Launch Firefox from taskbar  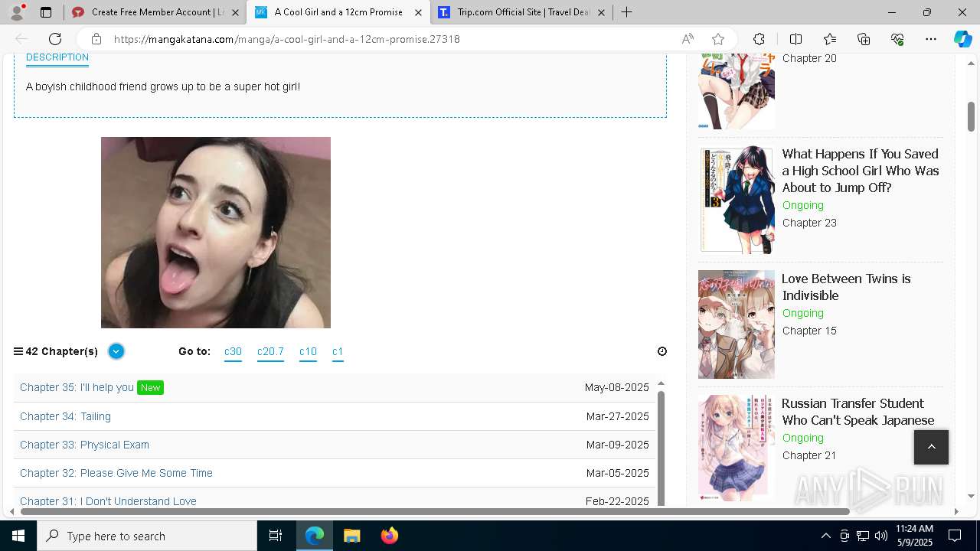pyautogui.click(x=389, y=536)
